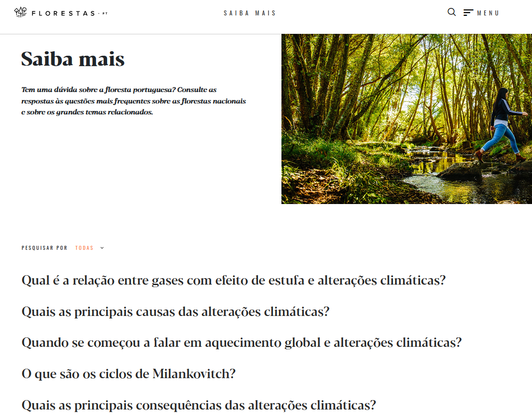This screenshot has width=532, height=418.
Task: Click the PESQUISAR POR filter label
Action: coord(44,248)
